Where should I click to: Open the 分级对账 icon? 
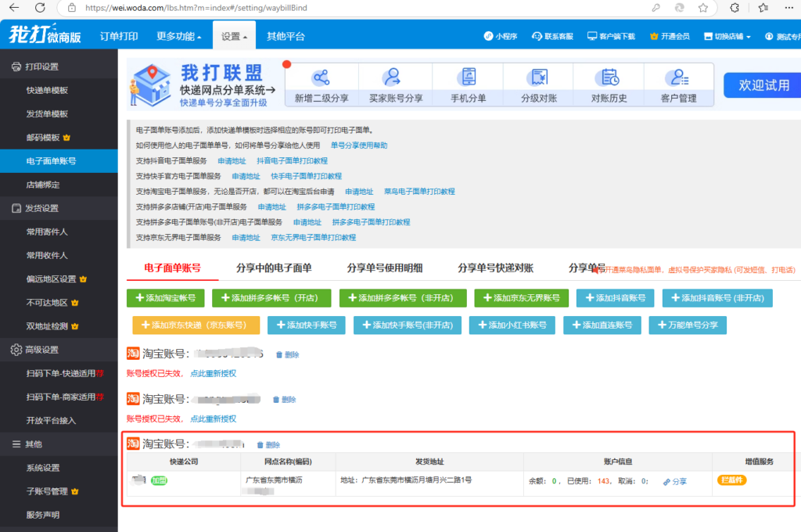pyautogui.click(x=538, y=77)
